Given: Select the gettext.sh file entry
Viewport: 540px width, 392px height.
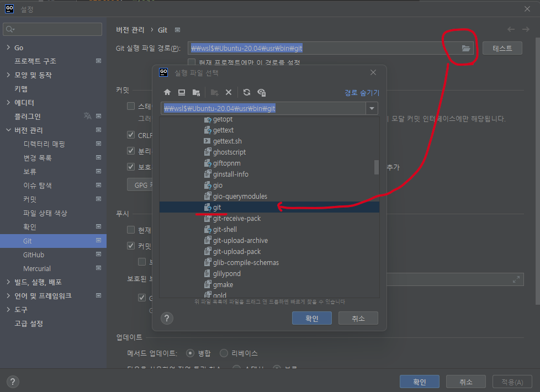Looking at the screenshot, I should tap(227, 141).
